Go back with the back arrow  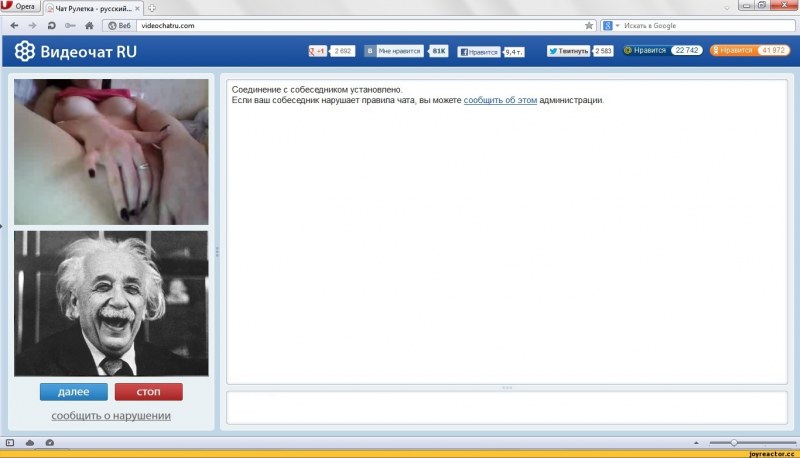14,26
